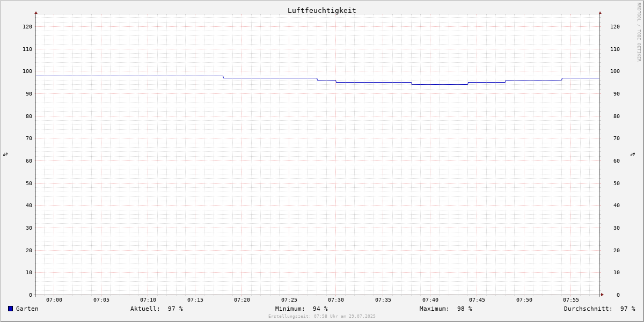644x322 pixels.
Task: Click the 10 label on left axis
Action: tap(29, 273)
